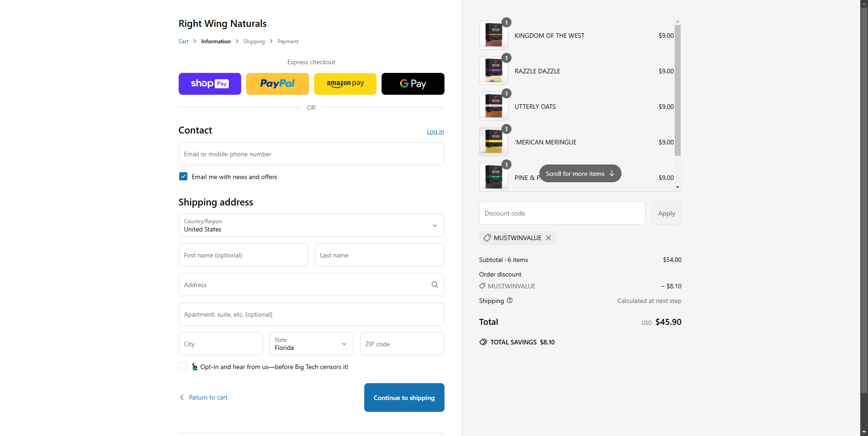
Task: Remove the MUSTWINVALUE discount tag
Action: pyautogui.click(x=548, y=238)
